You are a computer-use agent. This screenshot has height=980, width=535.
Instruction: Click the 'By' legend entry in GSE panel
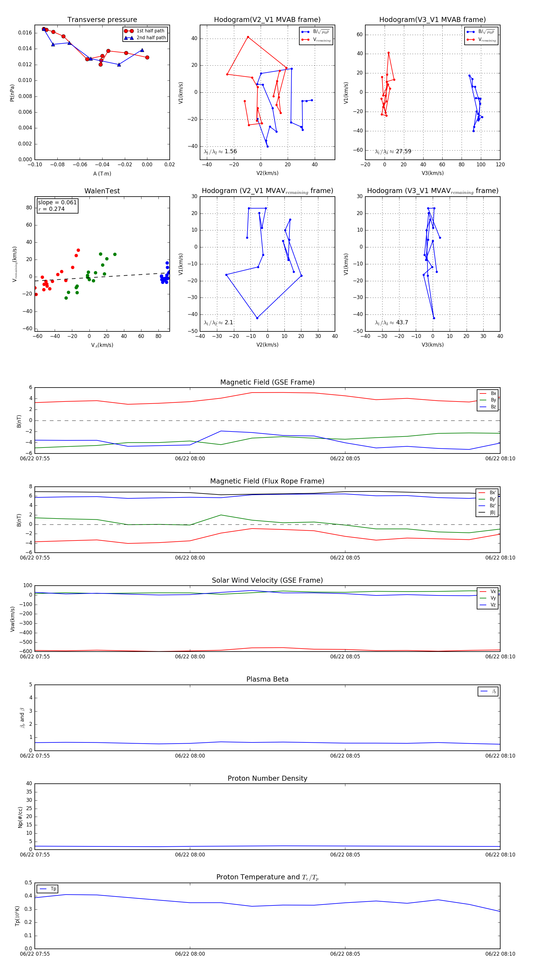pyautogui.click(x=488, y=400)
